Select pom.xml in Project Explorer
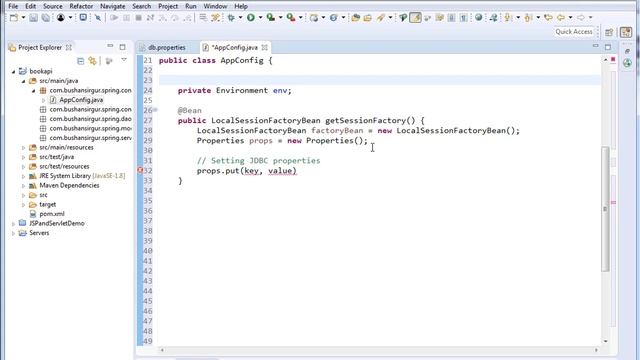 pos(52,214)
